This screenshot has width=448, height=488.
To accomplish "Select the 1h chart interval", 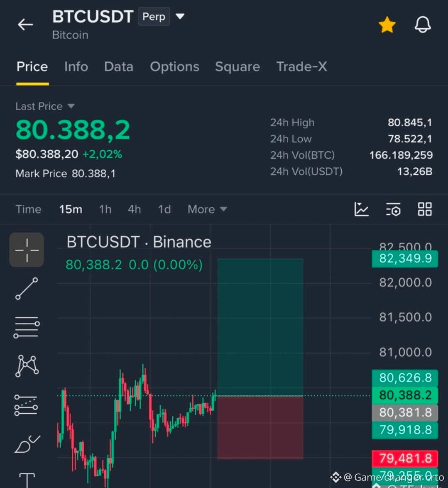I will 105,209.
